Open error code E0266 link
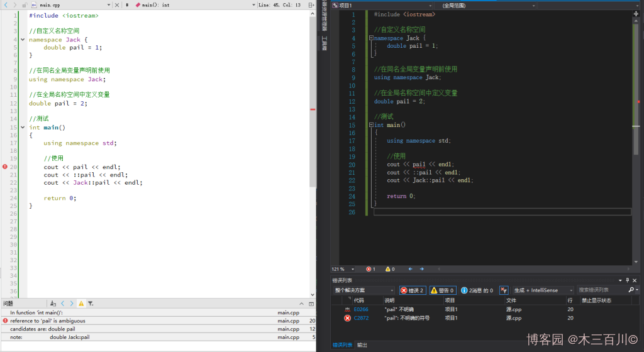The height and width of the screenshot is (352, 644). pos(361,309)
